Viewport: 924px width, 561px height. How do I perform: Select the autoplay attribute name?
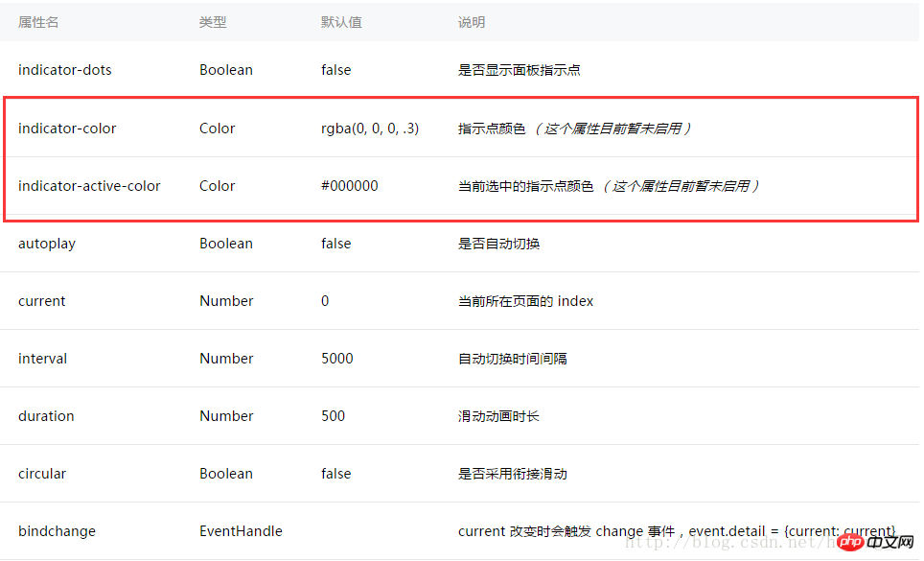click(x=47, y=244)
